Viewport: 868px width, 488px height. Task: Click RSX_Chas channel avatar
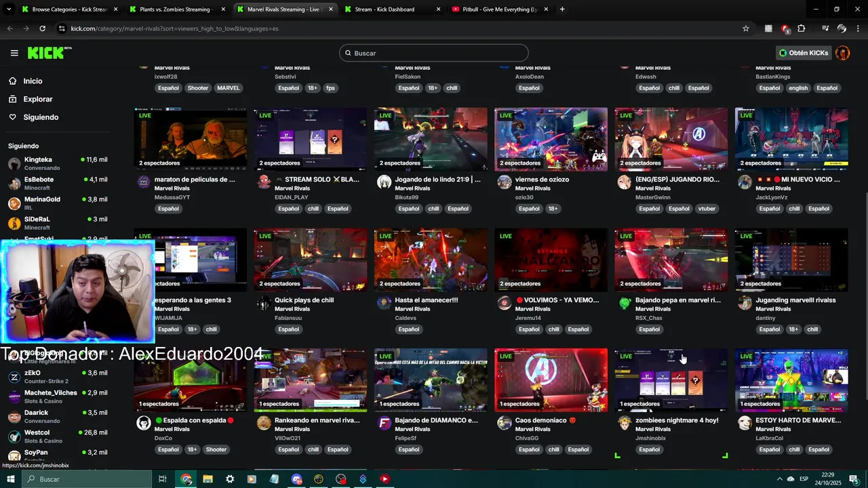(x=625, y=302)
